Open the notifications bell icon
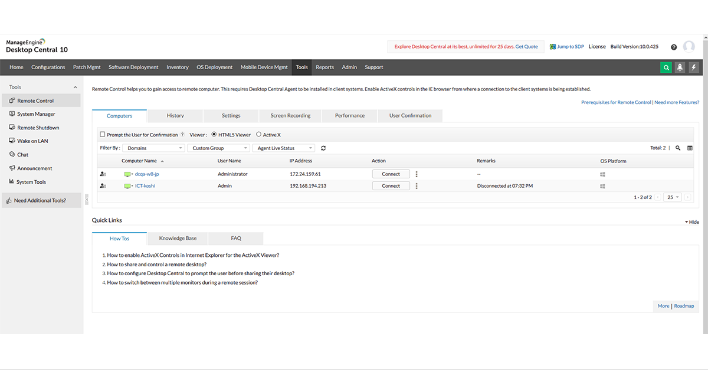This screenshot has height=370, width=708. coord(680,67)
